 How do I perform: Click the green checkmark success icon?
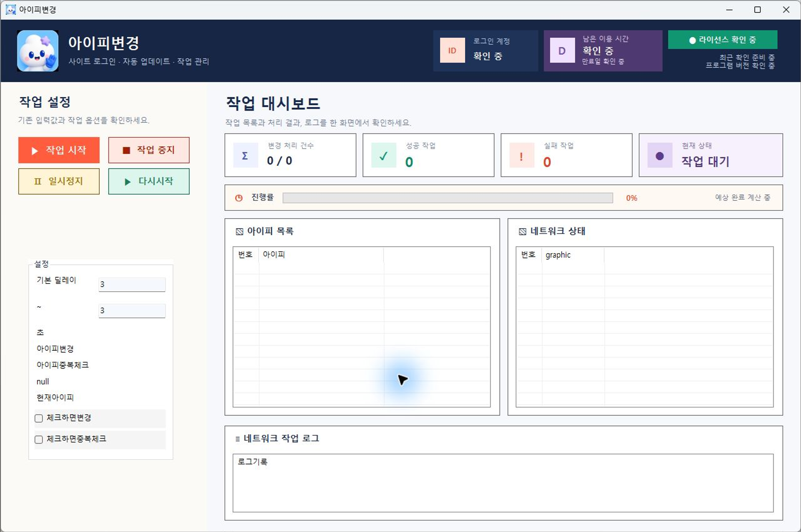(x=383, y=155)
